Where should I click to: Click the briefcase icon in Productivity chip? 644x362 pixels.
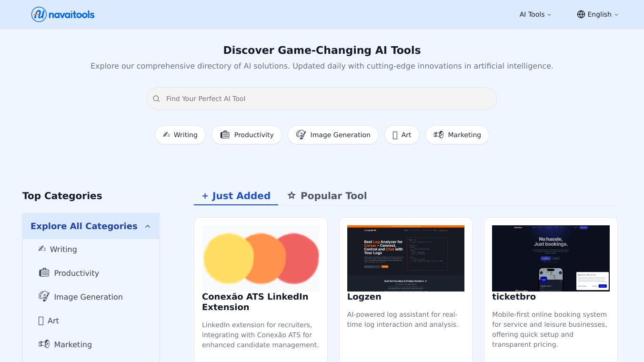225,135
